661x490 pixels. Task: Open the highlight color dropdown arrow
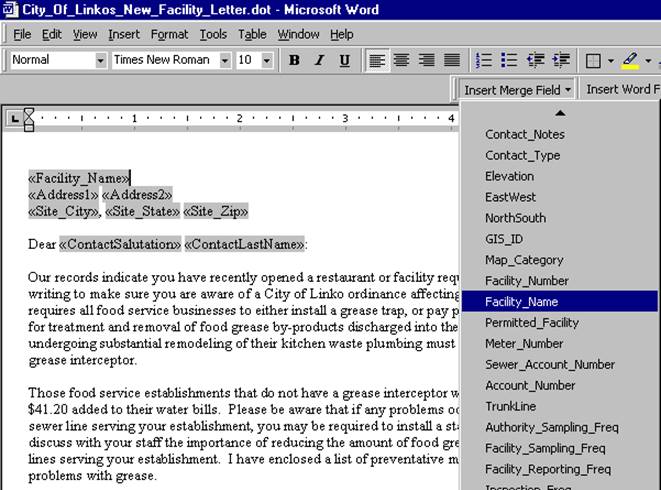648,61
